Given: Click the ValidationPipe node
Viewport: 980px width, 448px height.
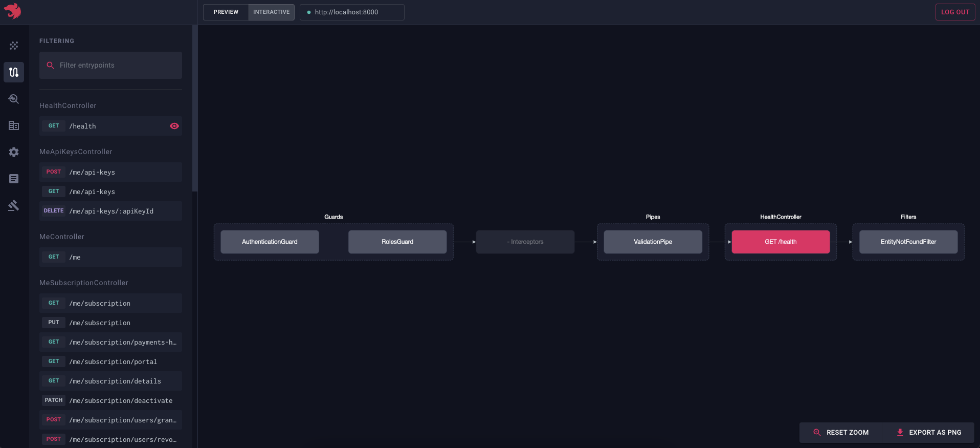Looking at the screenshot, I should pos(653,242).
